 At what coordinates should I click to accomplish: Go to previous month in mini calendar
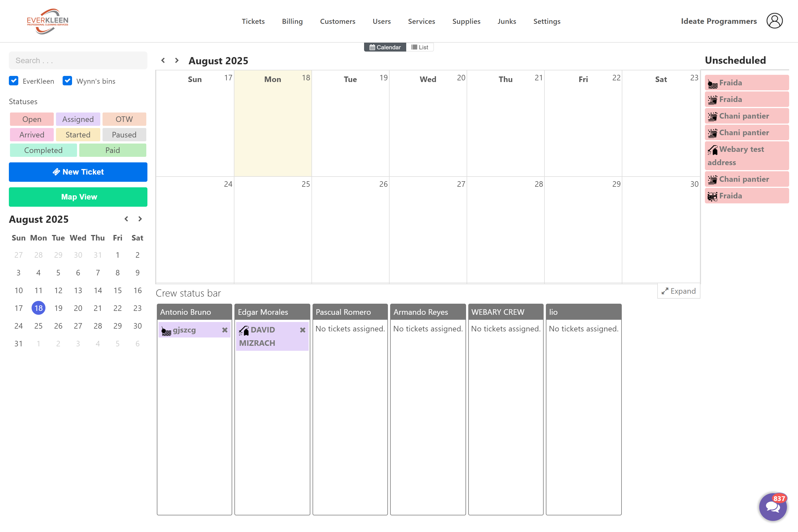126,219
